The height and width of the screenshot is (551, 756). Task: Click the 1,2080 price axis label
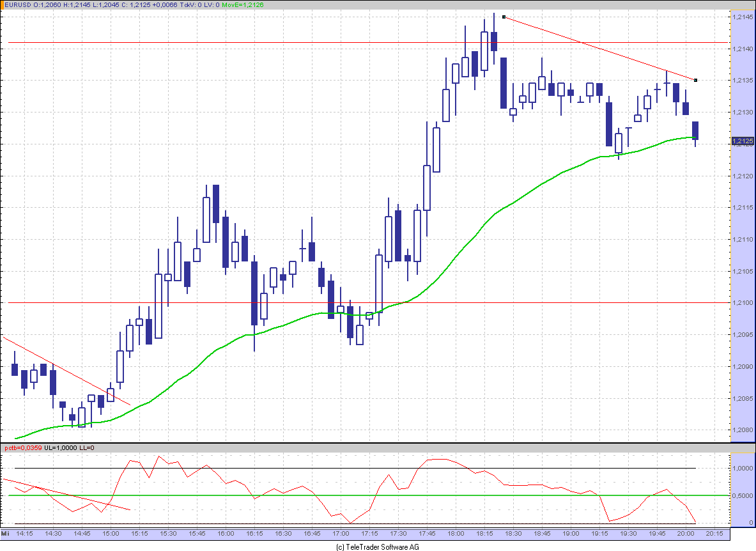[x=743, y=430]
